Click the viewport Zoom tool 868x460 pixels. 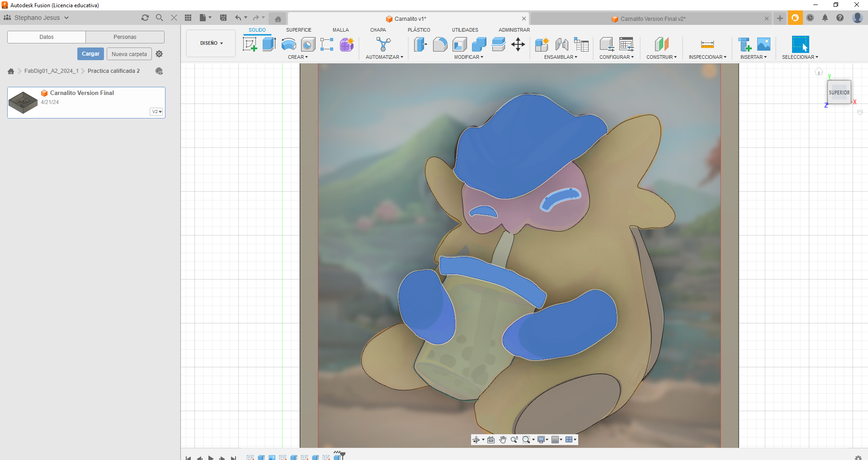coord(514,440)
